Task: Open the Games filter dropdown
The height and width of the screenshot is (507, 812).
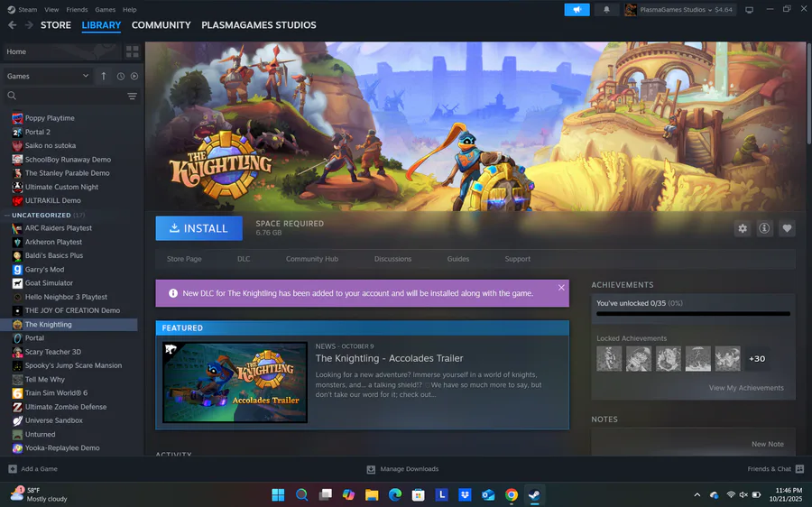Action: click(48, 76)
